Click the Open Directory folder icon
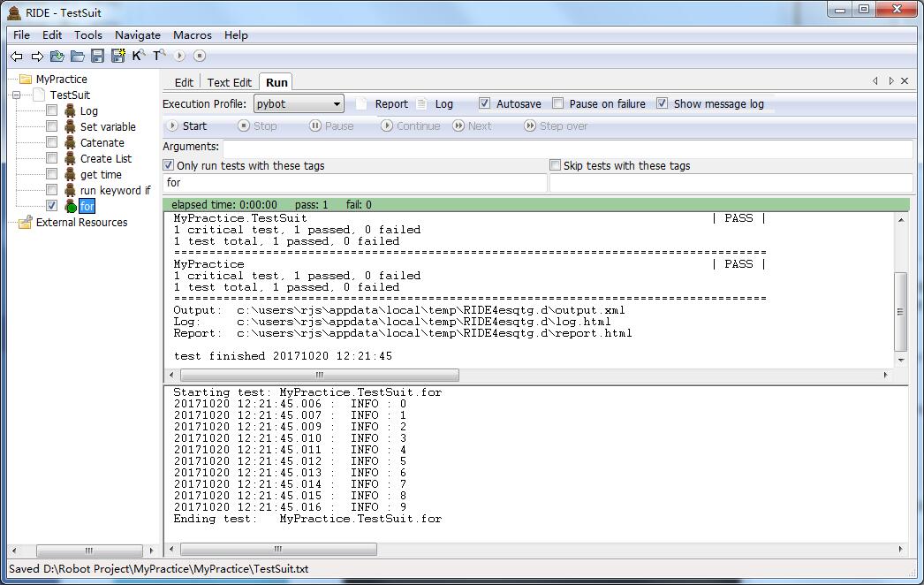 (x=78, y=56)
